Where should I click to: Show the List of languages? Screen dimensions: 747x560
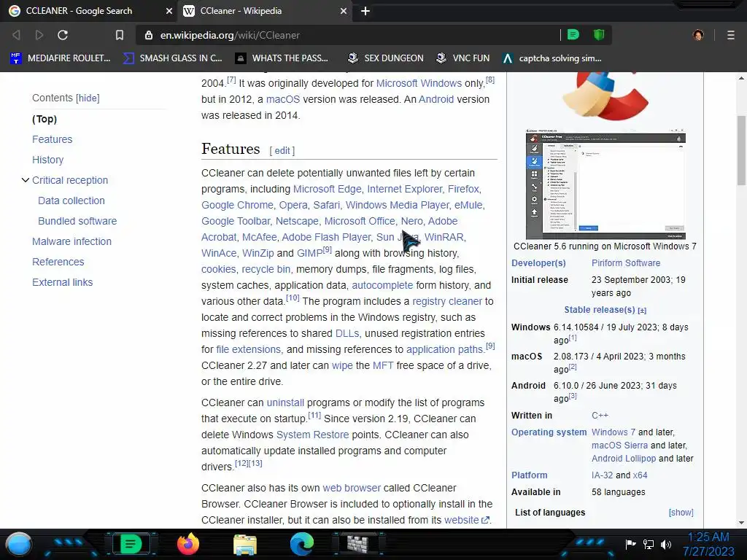coord(681,513)
